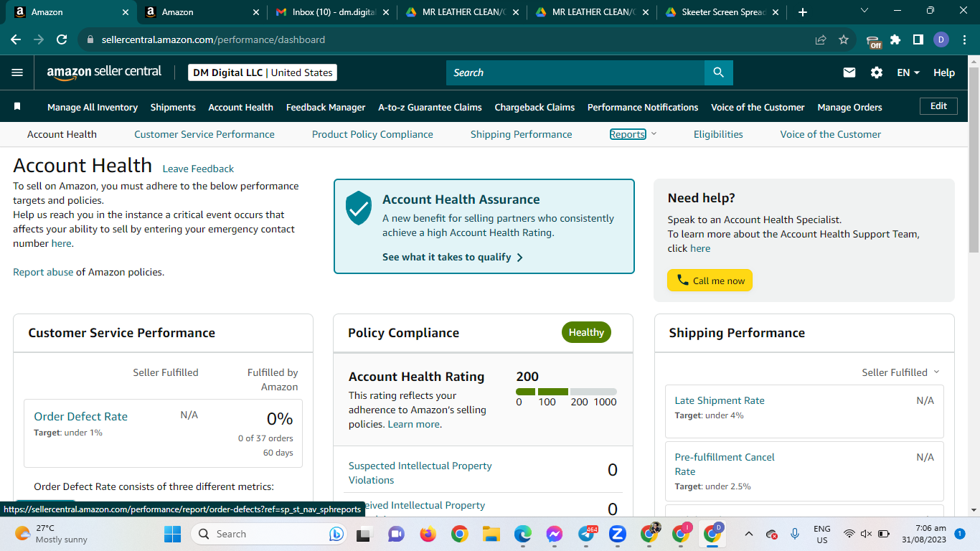Viewport: 980px width, 551px height.
Task: Open Chrome's tab search chevron
Action: pyautogui.click(x=864, y=11)
